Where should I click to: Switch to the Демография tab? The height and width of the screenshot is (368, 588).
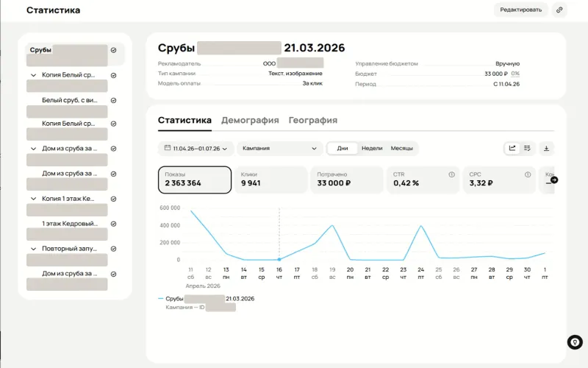pos(250,120)
